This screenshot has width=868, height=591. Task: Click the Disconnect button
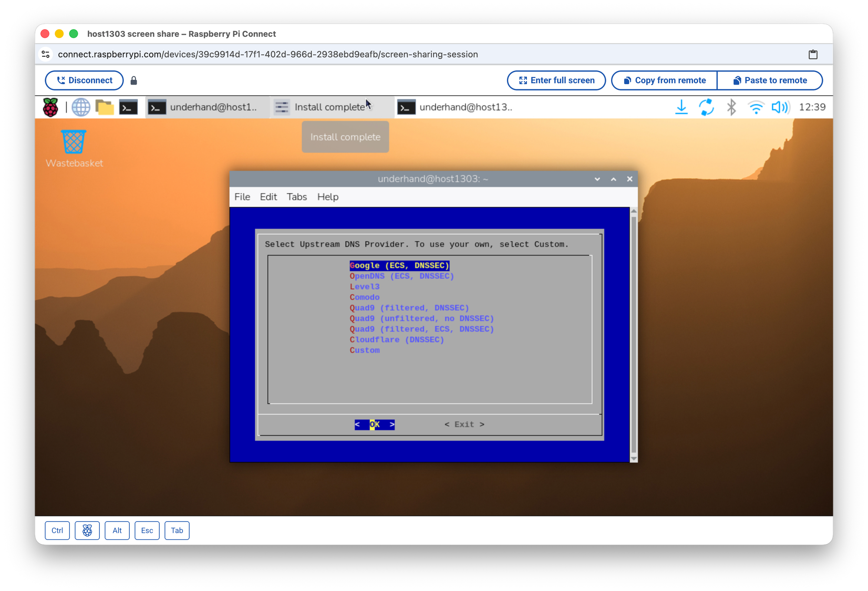click(84, 80)
